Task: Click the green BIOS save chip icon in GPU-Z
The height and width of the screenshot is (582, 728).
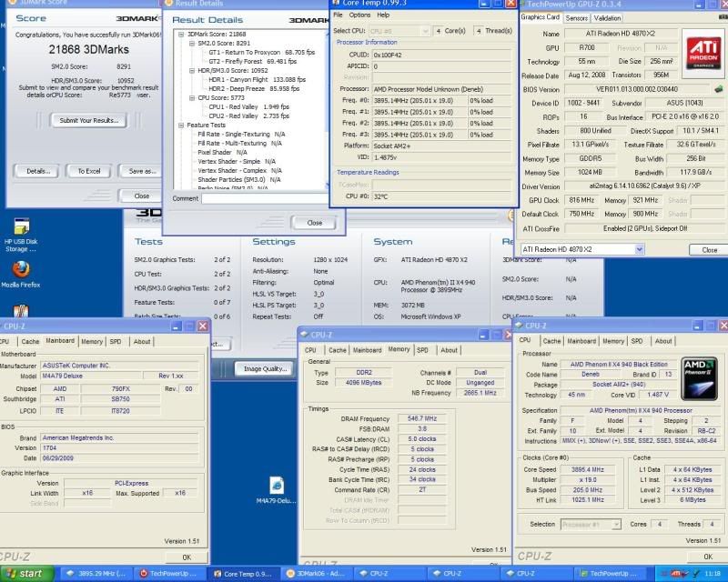Action: pos(718,88)
